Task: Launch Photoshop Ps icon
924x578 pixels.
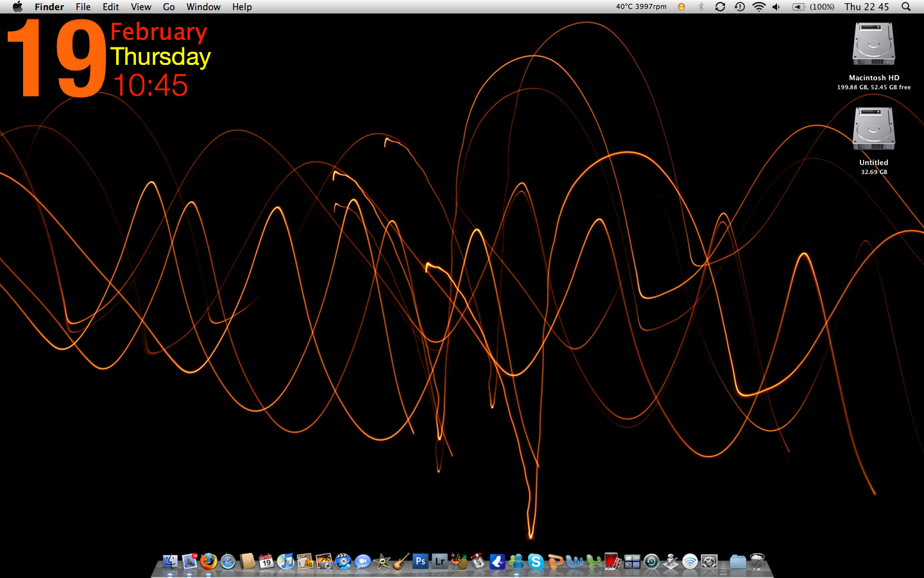Action: [420, 562]
